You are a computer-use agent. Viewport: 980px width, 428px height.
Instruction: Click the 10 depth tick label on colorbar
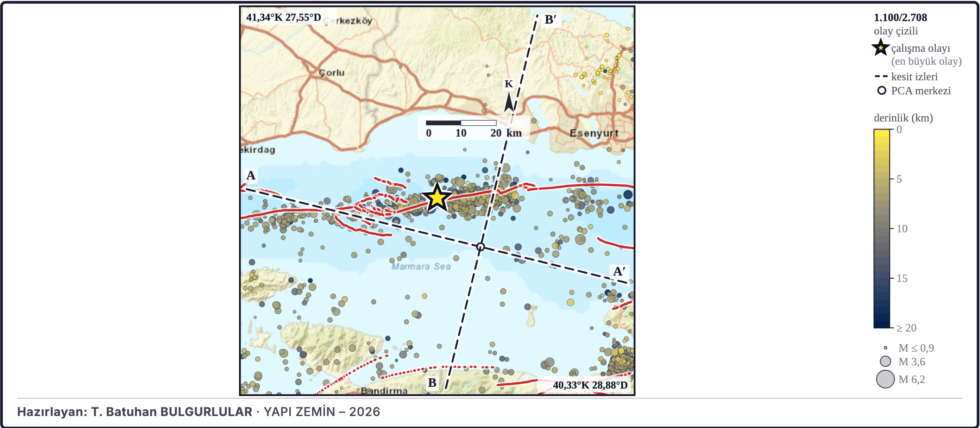tap(902, 229)
